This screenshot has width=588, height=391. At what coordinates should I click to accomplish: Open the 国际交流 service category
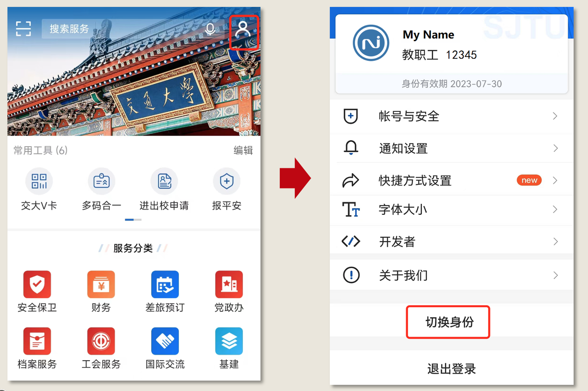(165, 341)
